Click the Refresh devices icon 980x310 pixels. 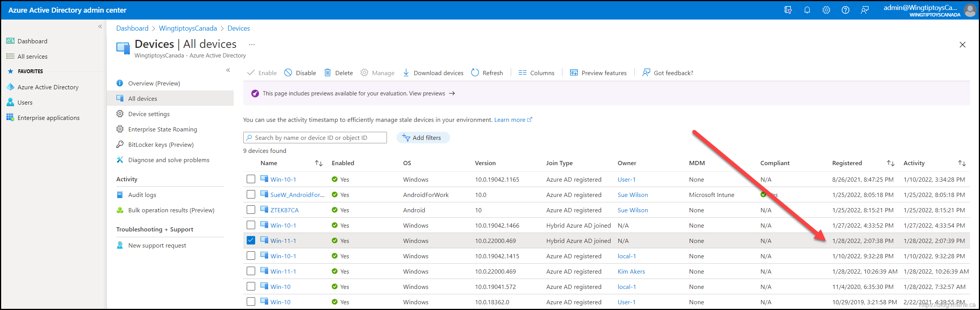(x=475, y=73)
